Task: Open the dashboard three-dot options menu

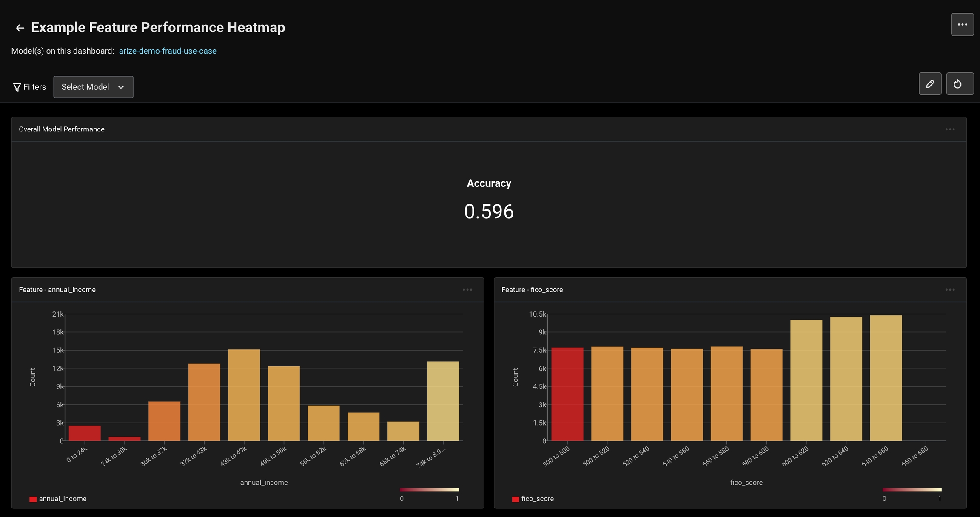Action: tap(962, 25)
